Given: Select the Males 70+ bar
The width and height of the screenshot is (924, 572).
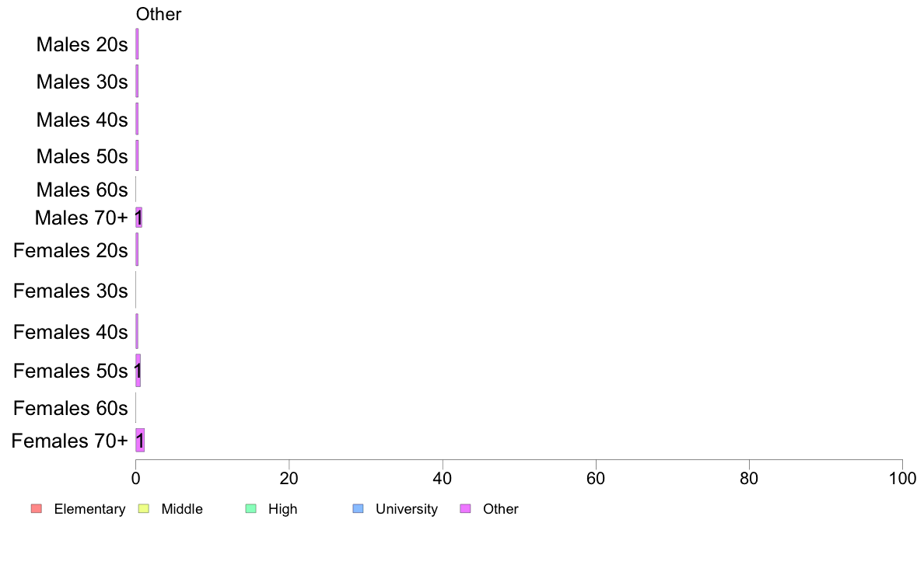Looking at the screenshot, I should tap(139, 218).
